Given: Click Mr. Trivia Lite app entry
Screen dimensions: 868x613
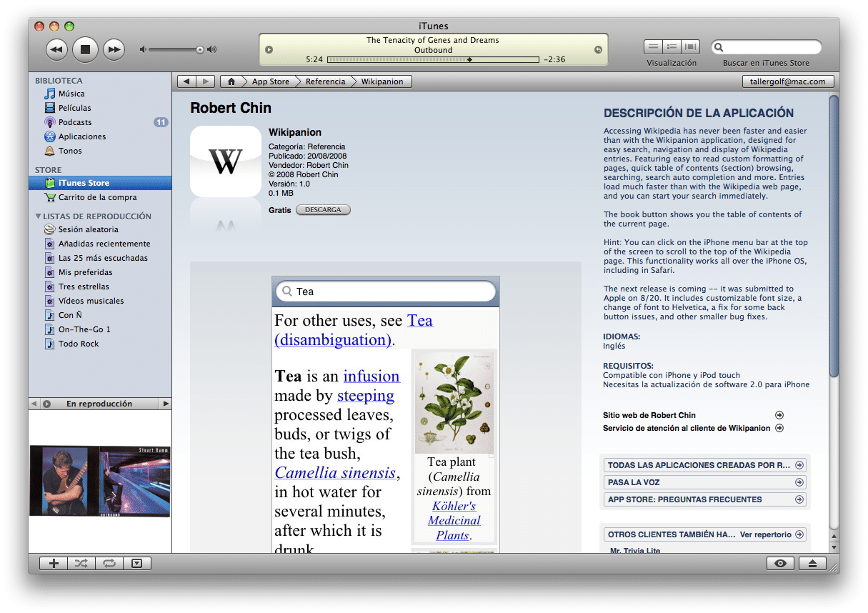Looking at the screenshot, I should click(x=635, y=550).
